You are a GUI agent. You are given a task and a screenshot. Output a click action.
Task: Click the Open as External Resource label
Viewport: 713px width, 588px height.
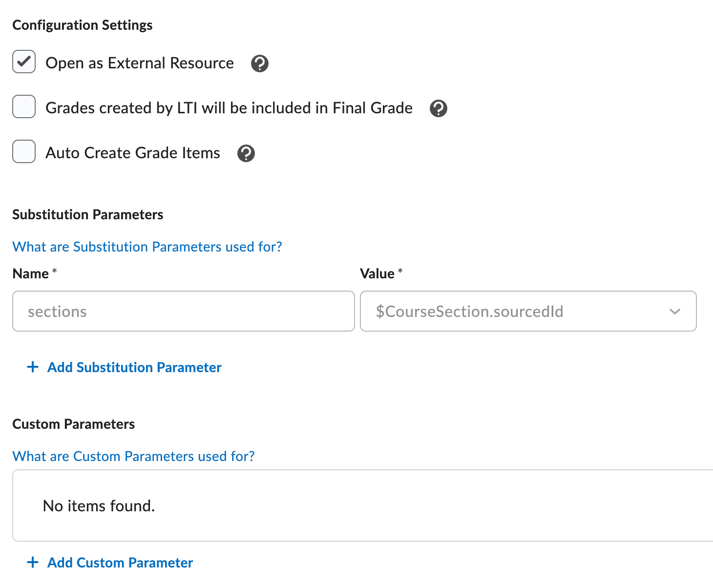[x=140, y=63]
